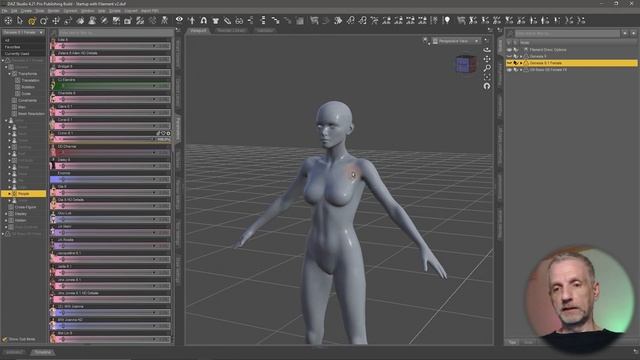The height and width of the screenshot is (360, 640).
Task: Toggle visibility of last Scene pane item
Action: (x=509, y=70)
